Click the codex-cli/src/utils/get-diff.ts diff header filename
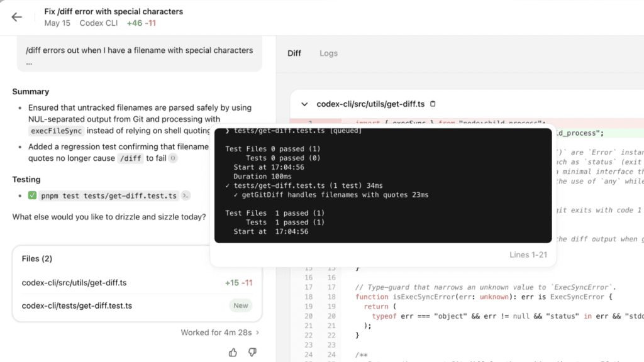 click(x=370, y=104)
